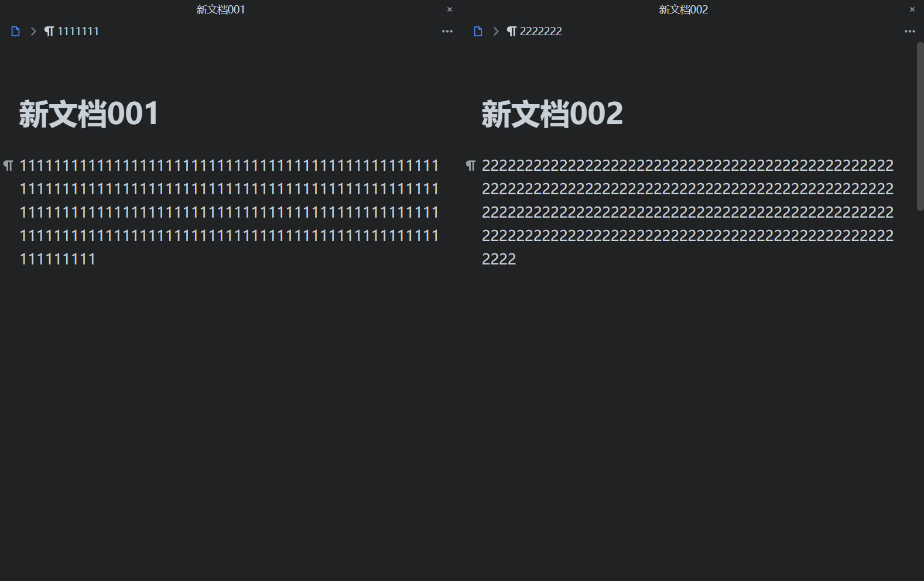The image size is (924, 581).
Task: Open the paragraph block icon beside the 2222 text
Action: click(x=471, y=166)
